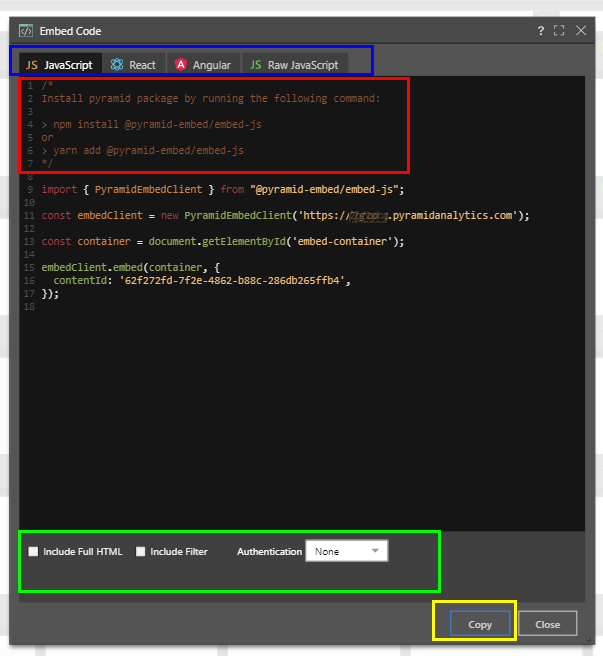The height and width of the screenshot is (656, 603).
Task: Click the orange JS icon on JavaScript tab
Action: [32, 65]
